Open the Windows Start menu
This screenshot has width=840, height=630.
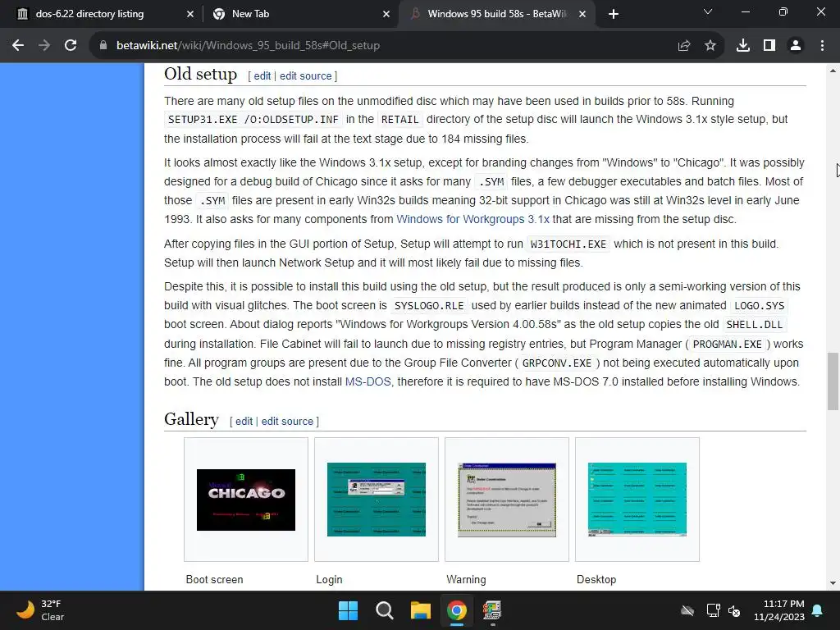(x=348, y=610)
